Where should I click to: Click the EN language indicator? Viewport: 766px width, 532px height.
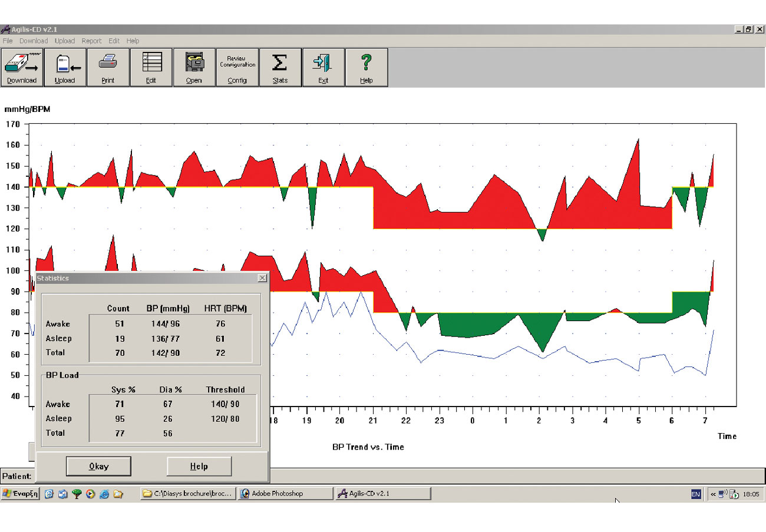point(696,494)
